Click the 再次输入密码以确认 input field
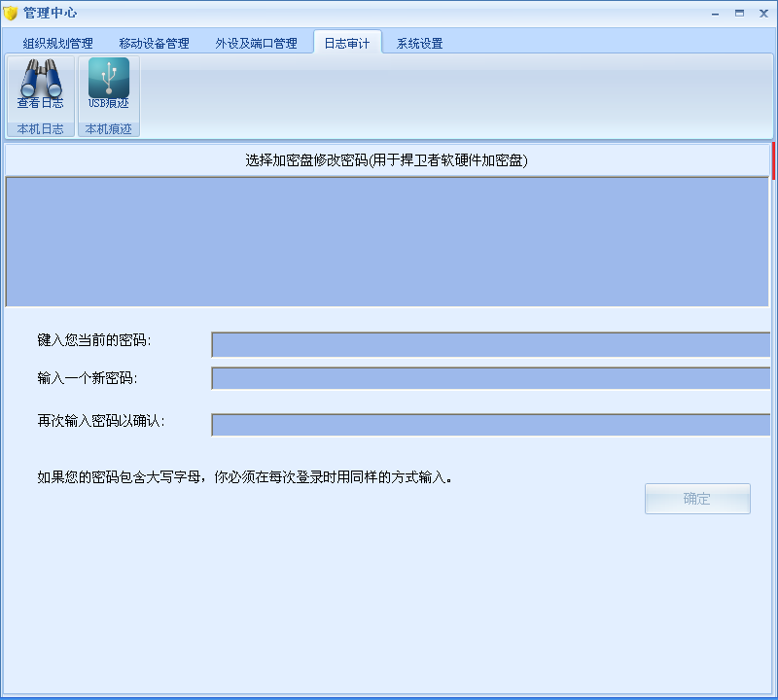This screenshot has width=778, height=700. point(486,424)
